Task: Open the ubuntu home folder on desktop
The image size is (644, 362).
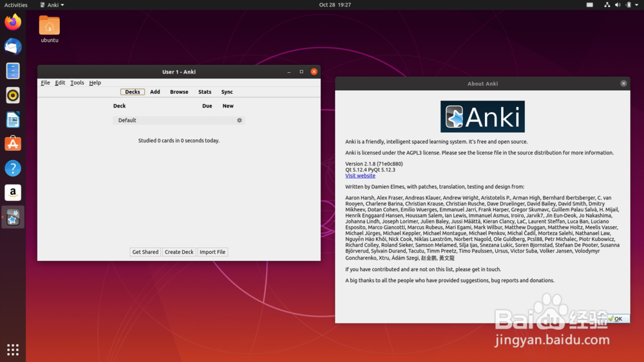Action: coord(50,29)
